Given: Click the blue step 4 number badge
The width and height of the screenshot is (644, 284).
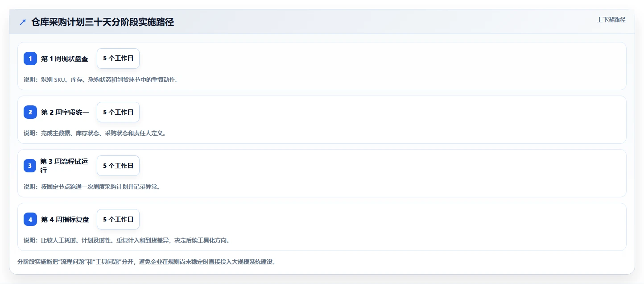Looking at the screenshot, I should point(30,219).
